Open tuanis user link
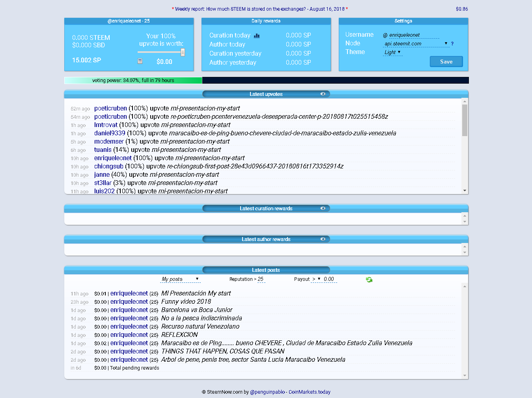532x398 pixels. [103, 149]
